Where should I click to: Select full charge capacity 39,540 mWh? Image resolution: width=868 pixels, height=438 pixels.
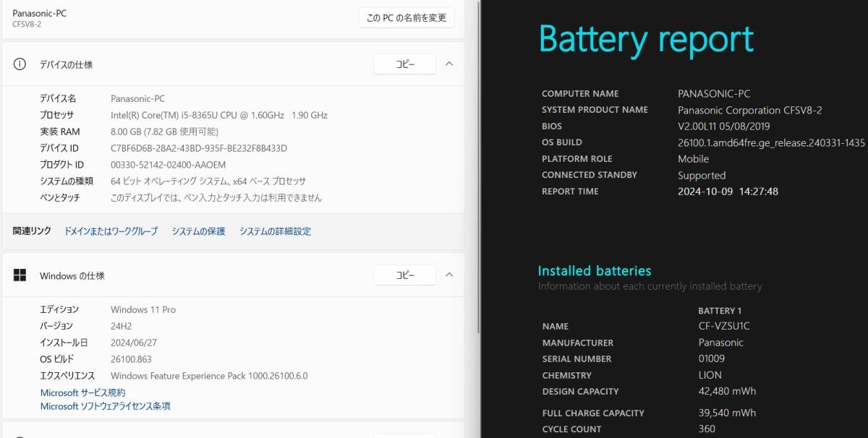727,413
